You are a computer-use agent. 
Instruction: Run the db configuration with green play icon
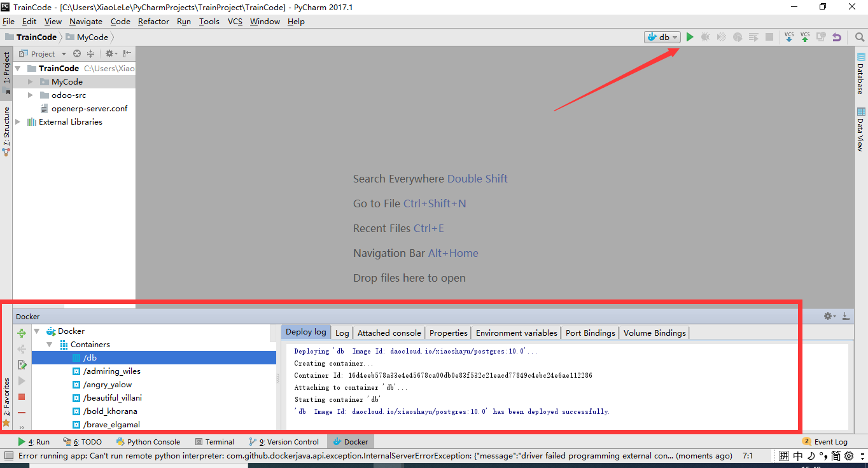click(690, 37)
